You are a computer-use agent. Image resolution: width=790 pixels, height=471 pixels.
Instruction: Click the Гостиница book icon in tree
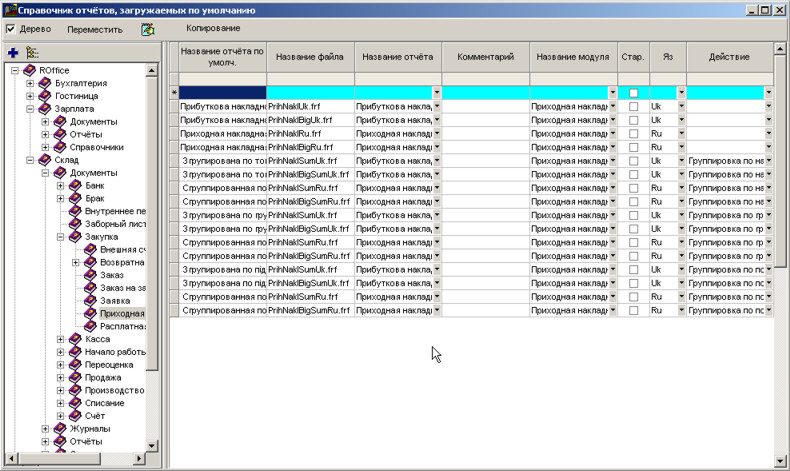(x=45, y=95)
